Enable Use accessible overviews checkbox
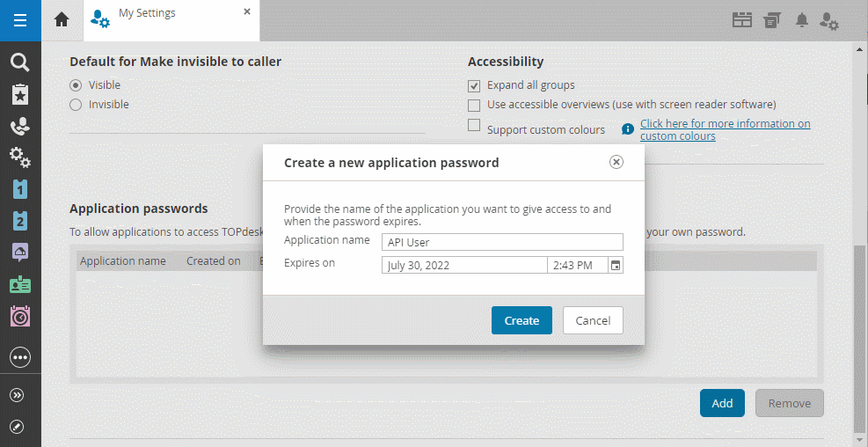Screen dimensions: 868x447 point(474,105)
